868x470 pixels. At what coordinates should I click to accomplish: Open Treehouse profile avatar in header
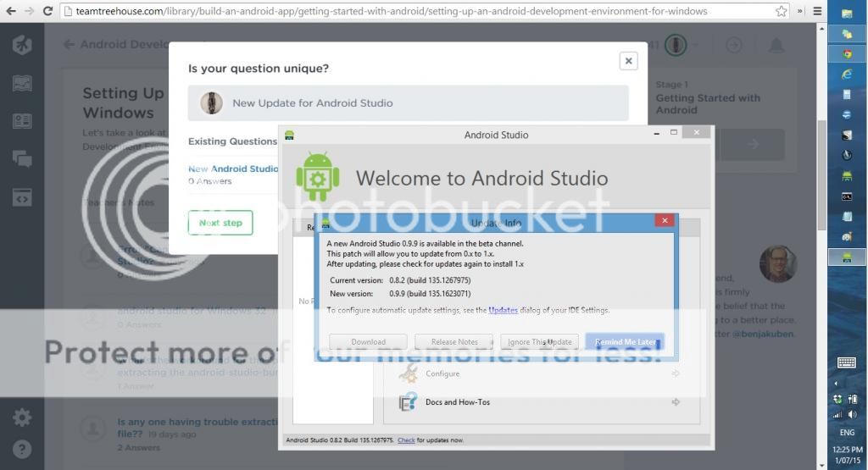click(676, 45)
